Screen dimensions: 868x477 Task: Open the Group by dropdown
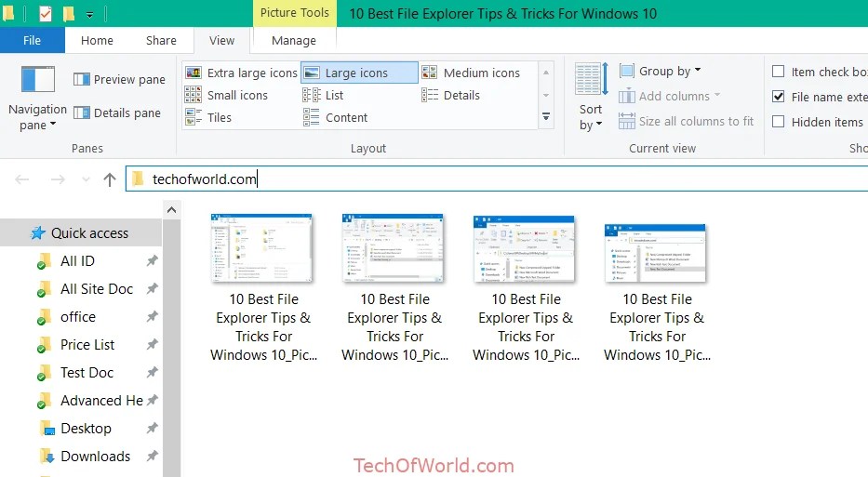coord(660,71)
